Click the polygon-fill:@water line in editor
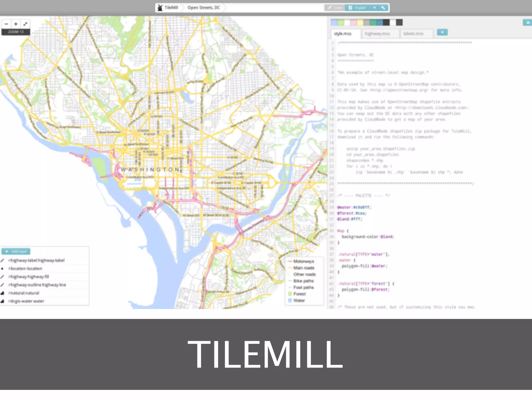This screenshot has height=399, width=532. coord(364,266)
